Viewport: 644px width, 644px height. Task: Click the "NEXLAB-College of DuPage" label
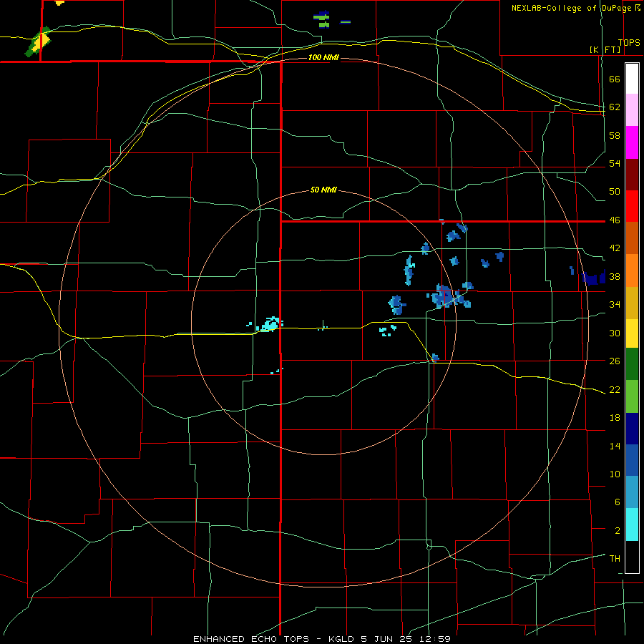[x=571, y=8]
